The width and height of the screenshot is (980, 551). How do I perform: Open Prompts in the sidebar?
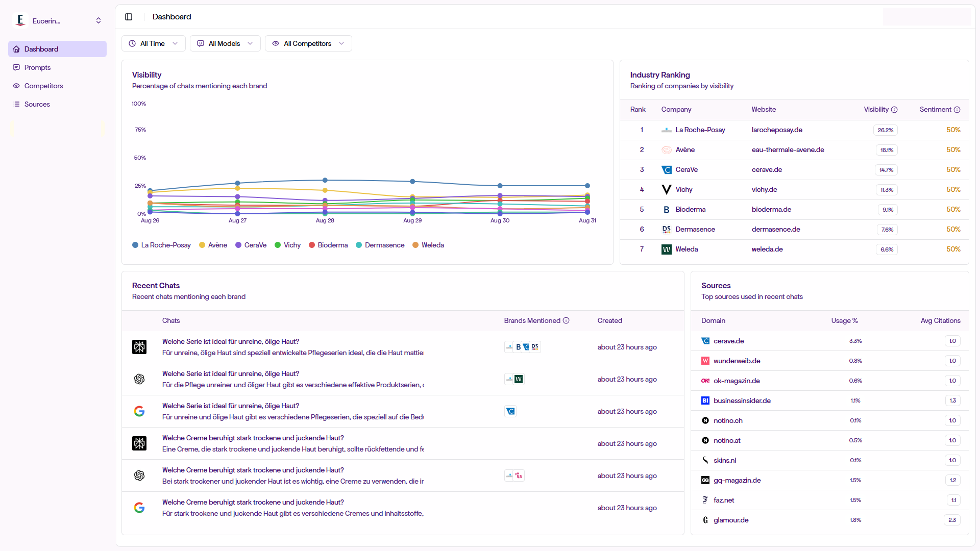coord(57,67)
